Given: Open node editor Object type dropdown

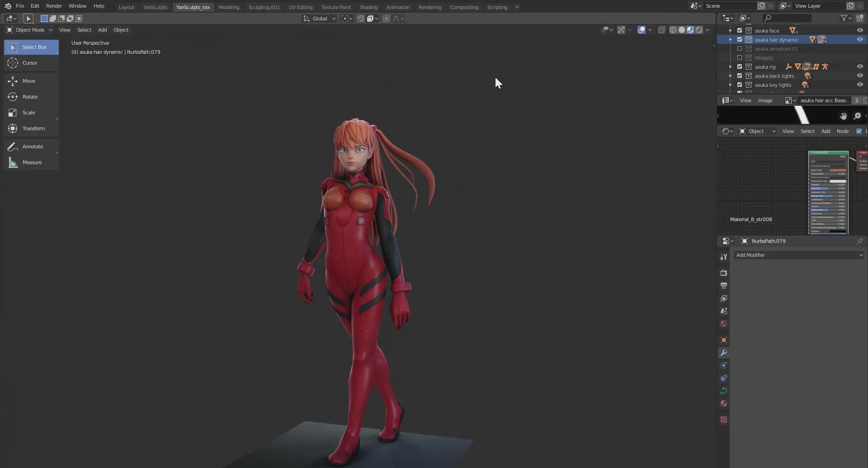Looking at the screenshot, I should 757,131.
